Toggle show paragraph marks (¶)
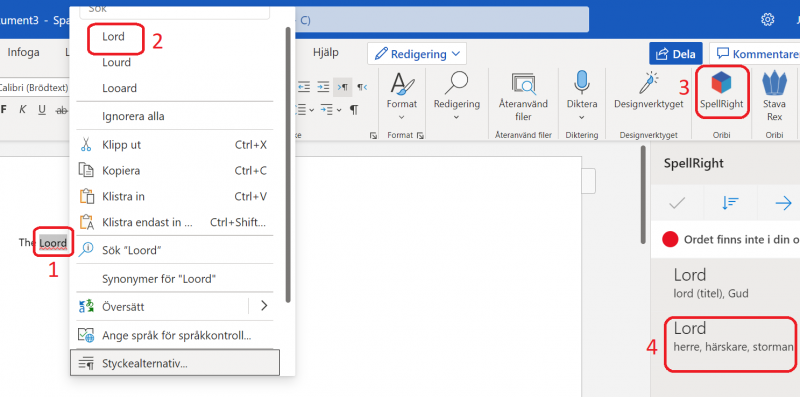This screenshot has height=397, width=800. 354,109
